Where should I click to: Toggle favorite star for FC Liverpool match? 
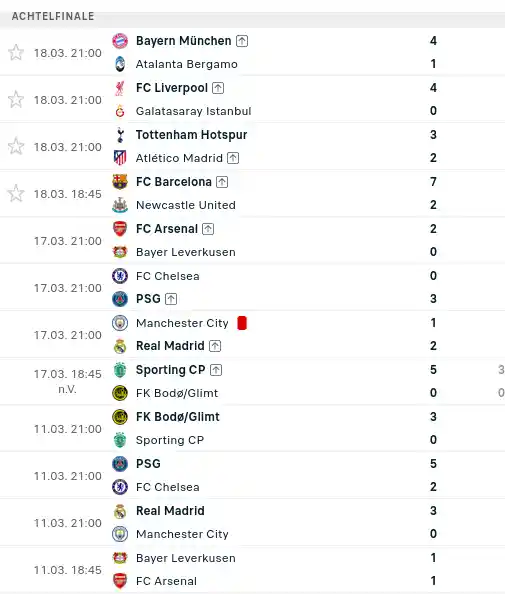(16, 100)
